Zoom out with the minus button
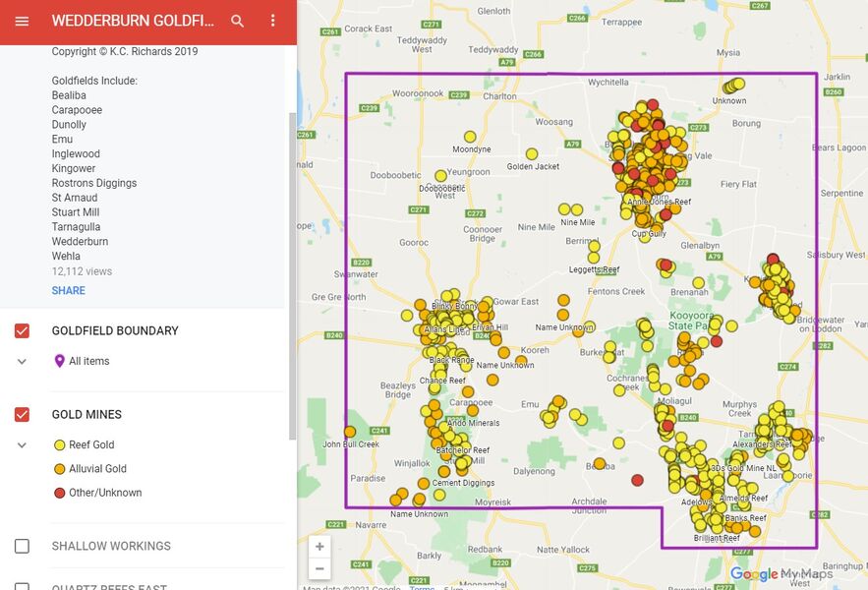The width and height of the screenshot is (868, 590). (x=319, y=568)
